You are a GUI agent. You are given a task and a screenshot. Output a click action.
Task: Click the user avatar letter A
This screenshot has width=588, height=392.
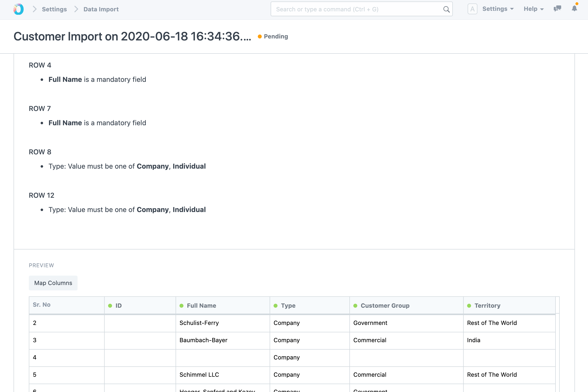pyautogui.click(x=472, y=9)
